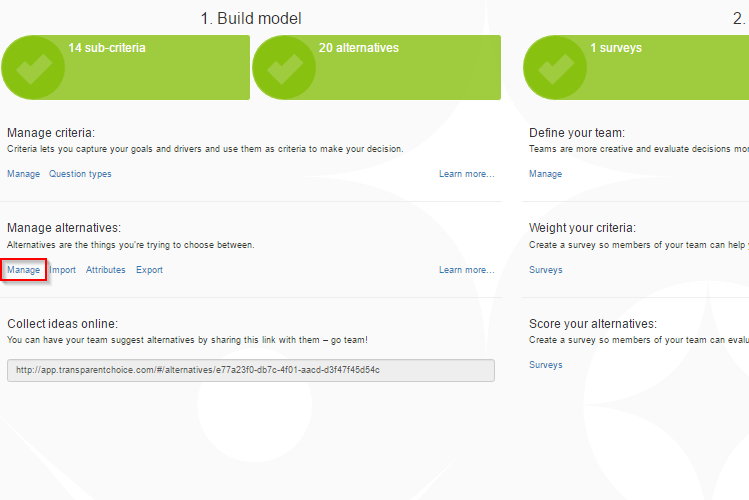
Task: Follow Learn more under Manage criteria
Action: coord(467,174)
